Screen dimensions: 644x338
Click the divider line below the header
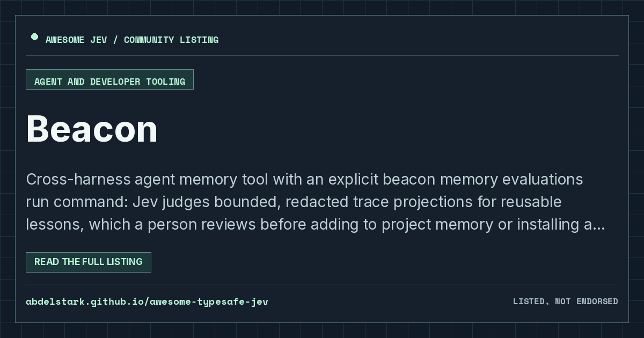click(322, 55)
